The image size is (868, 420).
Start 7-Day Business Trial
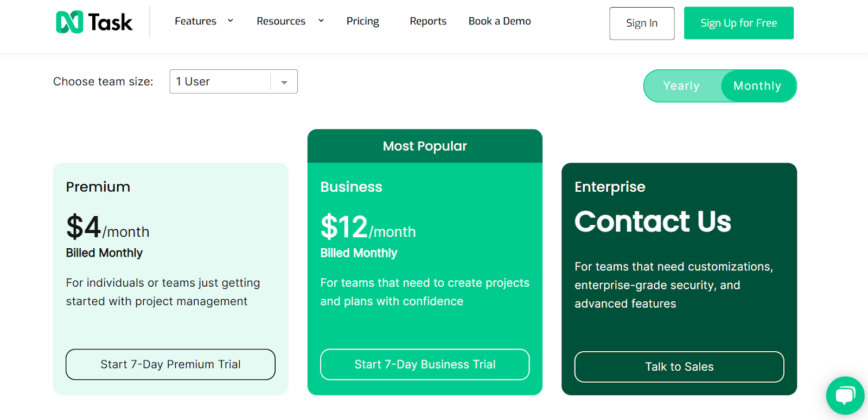425,364
